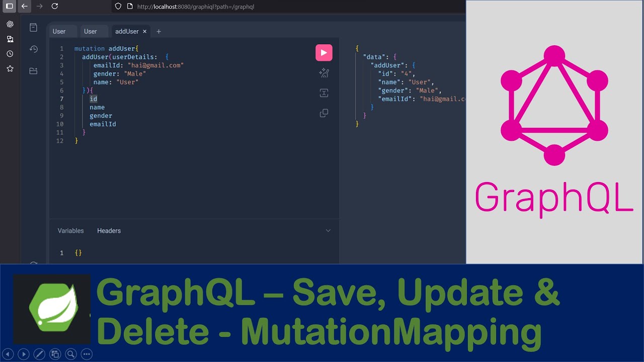644x362 pixels.
Task: Open bookmarks star icon in sidebar
Action: coord(10,68)
